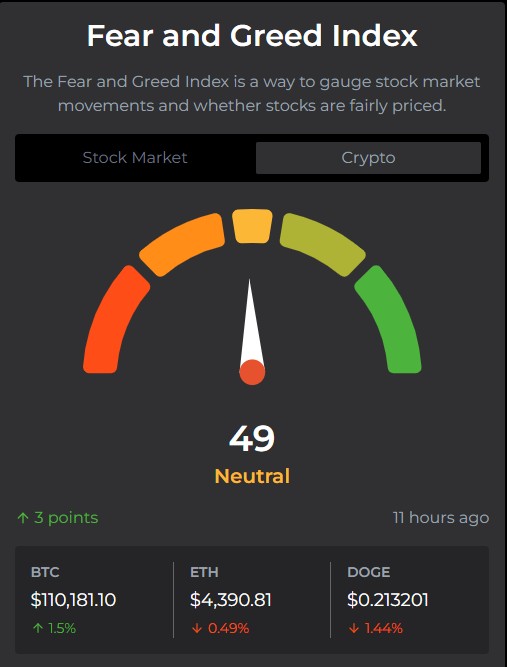Switch to the Stock Market tab
The height and width of the screenshot is (667, 507).
point(135,158)
